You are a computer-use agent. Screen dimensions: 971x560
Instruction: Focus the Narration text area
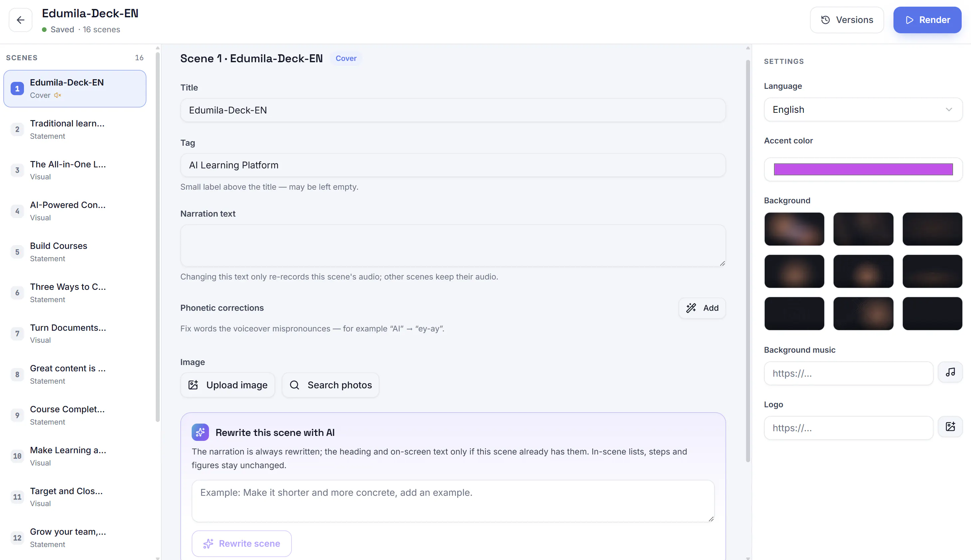coord(453,246)
